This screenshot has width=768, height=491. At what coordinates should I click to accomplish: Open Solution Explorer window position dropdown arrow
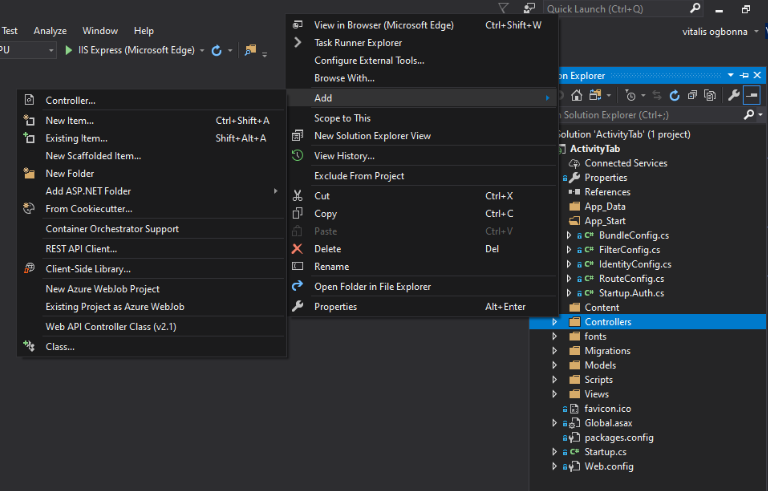730,75
